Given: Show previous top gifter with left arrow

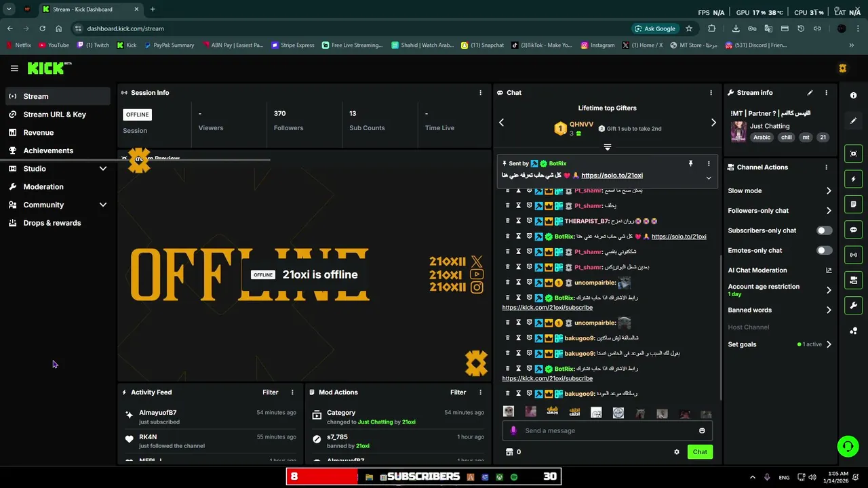Looking at the screenshot, I should [501, 123].
